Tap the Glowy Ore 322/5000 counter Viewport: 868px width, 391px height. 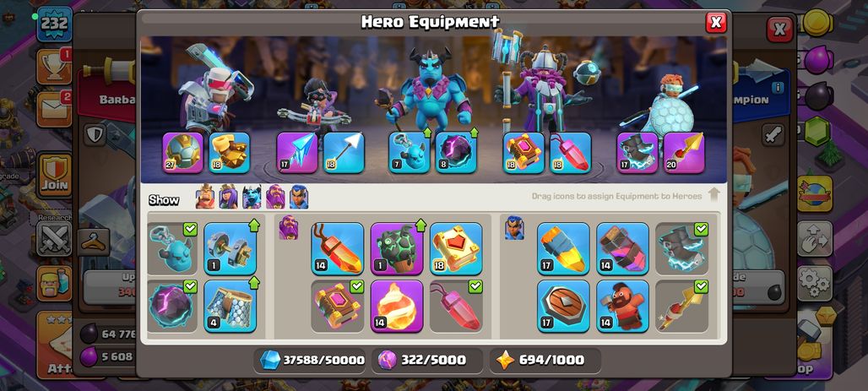point(427,360)
